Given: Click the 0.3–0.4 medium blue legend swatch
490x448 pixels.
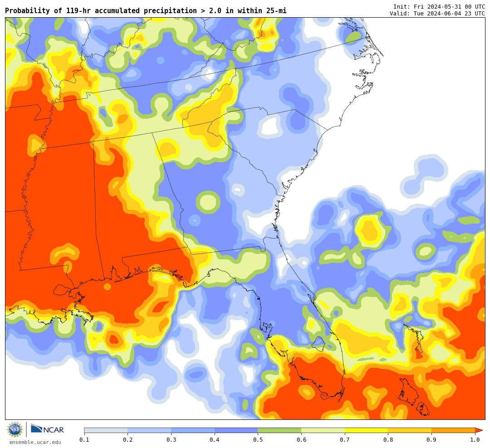Looking at the screenshot, I should click(193, 430).
